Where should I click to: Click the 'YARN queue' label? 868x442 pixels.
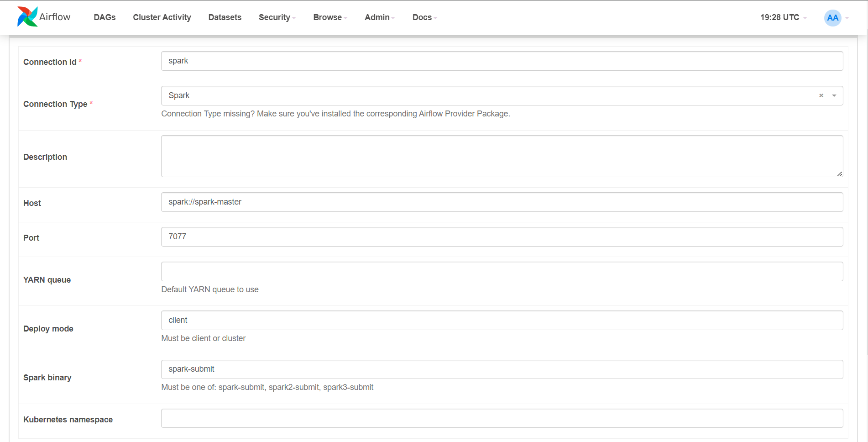pos(47,280)
